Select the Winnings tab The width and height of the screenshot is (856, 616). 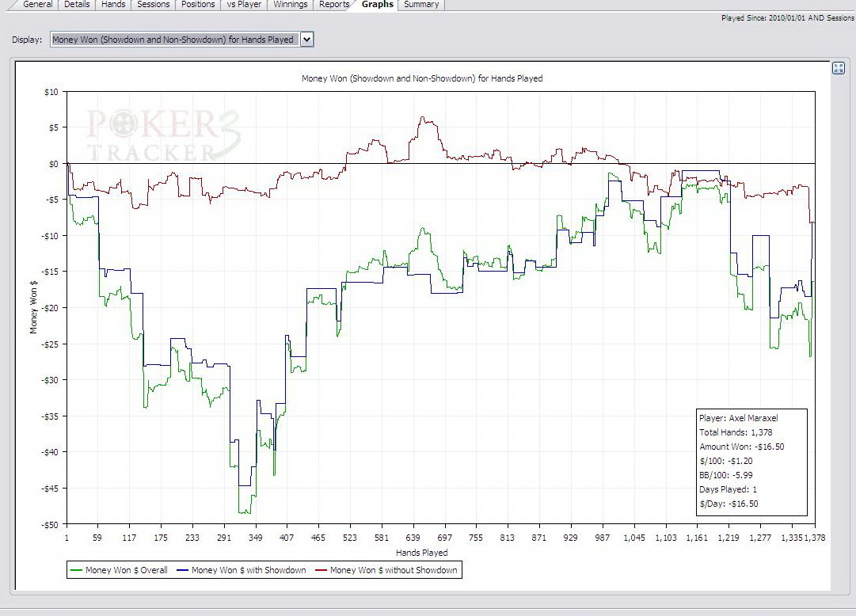(290, 5)
